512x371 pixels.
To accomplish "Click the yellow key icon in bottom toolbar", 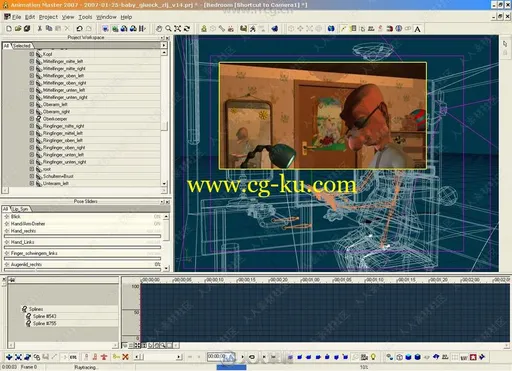I will [116, 357].
